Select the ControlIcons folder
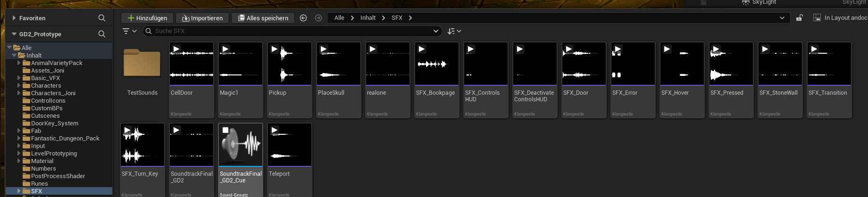This screenshot has width=868, height=197. tap(48, 100)
